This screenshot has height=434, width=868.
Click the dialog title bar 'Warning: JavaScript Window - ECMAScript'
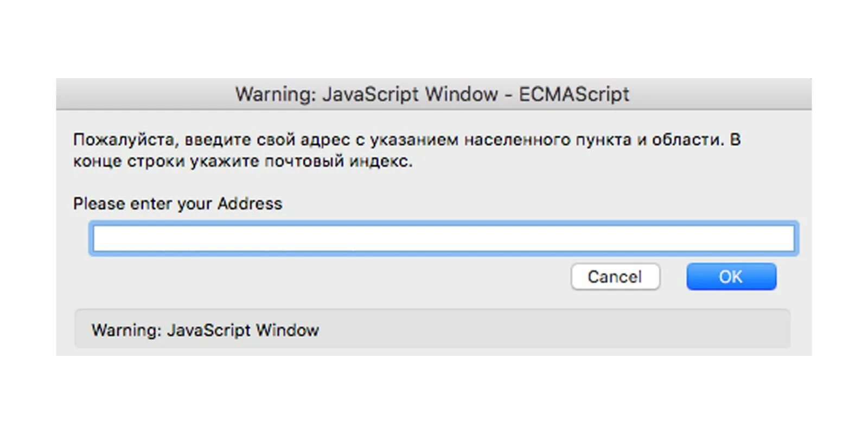point(433,94)
